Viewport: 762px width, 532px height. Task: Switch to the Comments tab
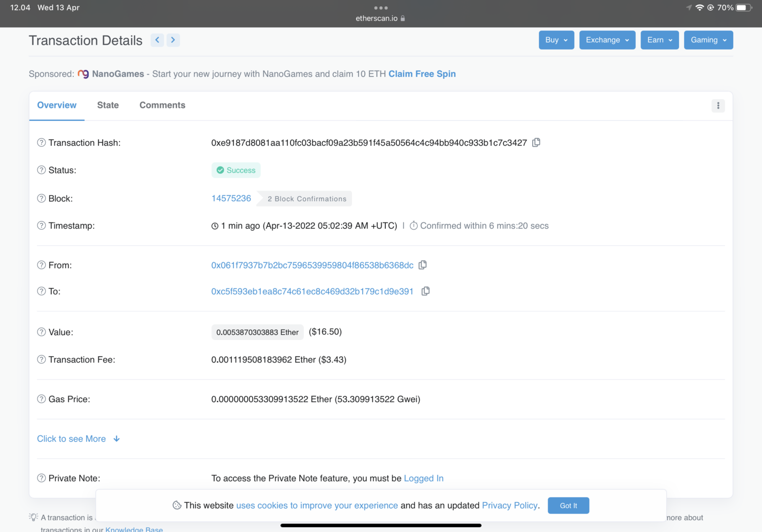pos(162,105)
